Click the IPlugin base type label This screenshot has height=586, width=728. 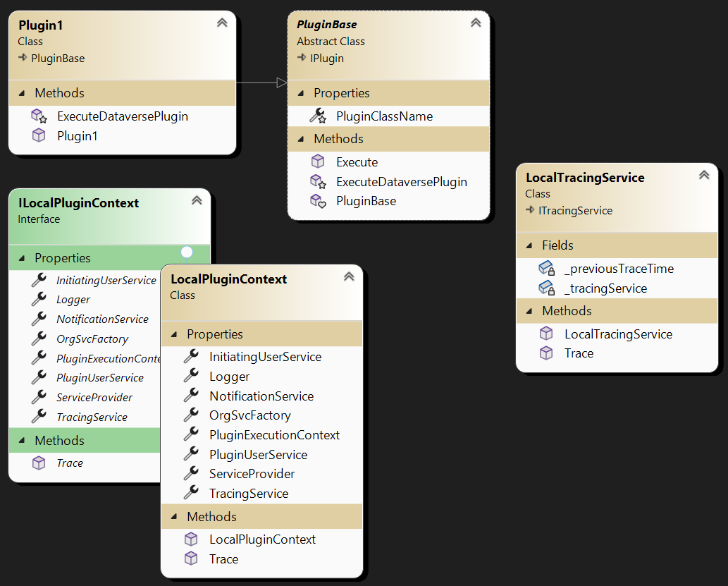click(326, 59)
